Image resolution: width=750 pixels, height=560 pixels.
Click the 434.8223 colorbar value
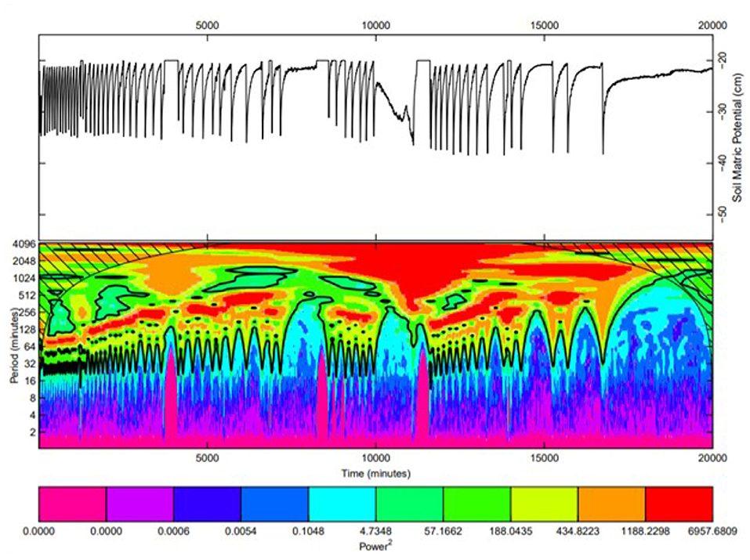[x=578, y=531]
